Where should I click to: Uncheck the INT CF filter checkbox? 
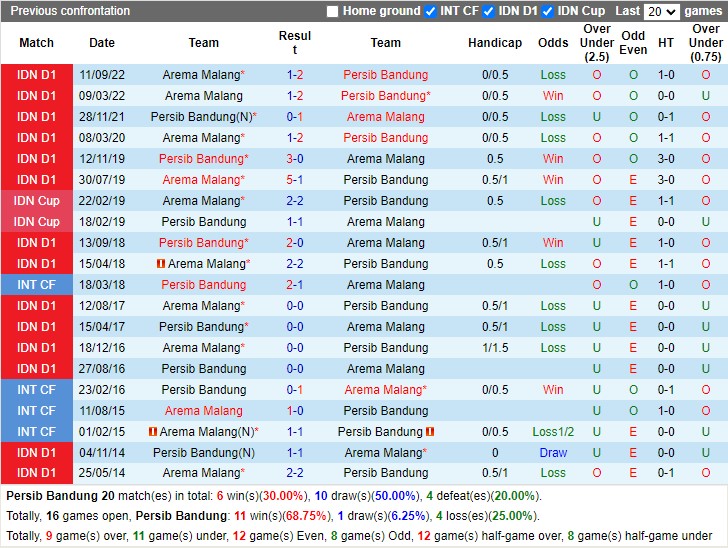[x=430, y=11]
